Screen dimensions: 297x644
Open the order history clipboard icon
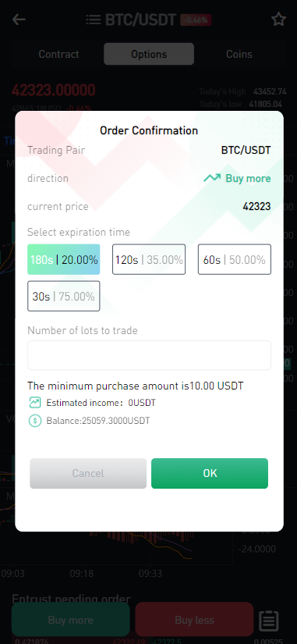(269, 621)
